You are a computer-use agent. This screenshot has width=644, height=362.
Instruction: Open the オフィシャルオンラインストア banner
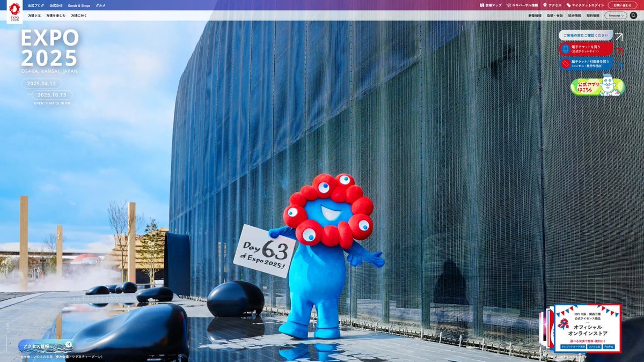587,328
